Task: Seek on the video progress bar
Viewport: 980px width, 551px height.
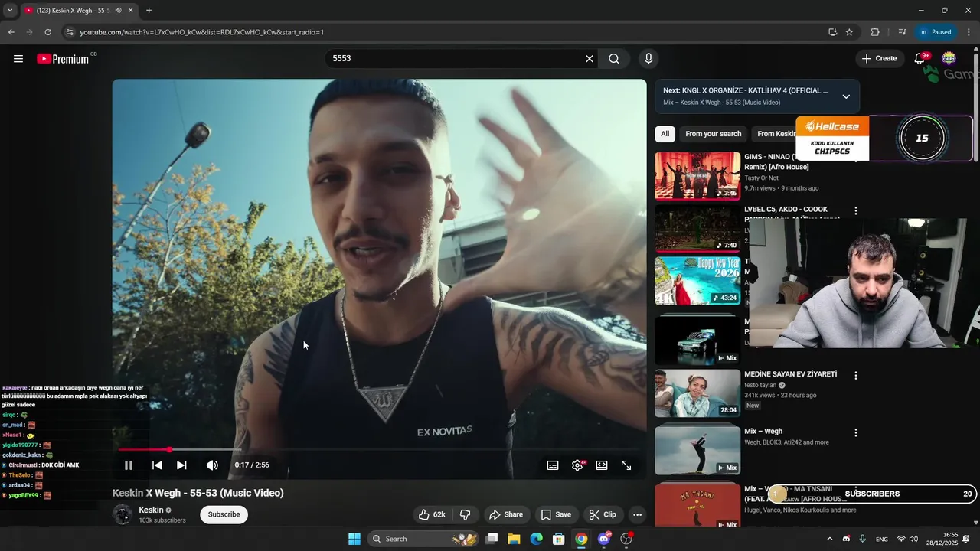Action: [379, 450]
